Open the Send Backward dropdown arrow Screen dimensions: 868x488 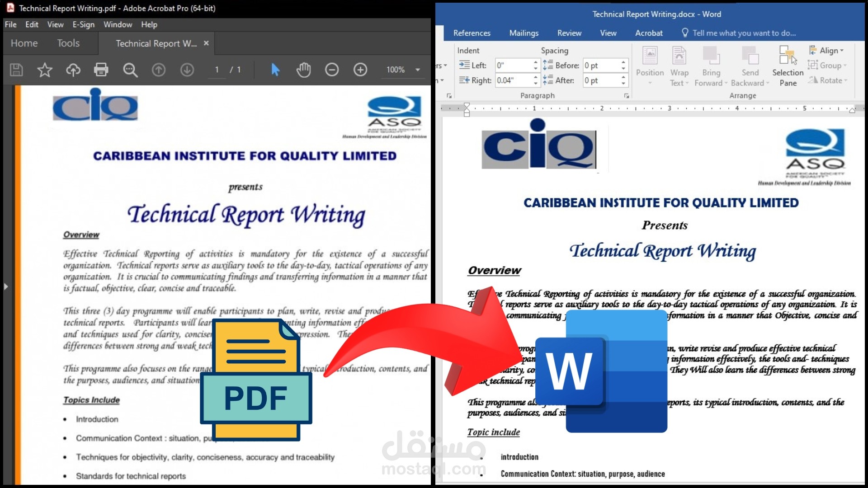point(768,83)
